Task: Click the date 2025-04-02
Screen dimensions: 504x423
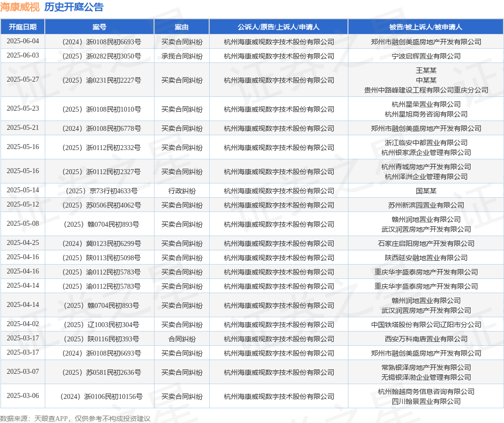Action: (x=23, y=324)
